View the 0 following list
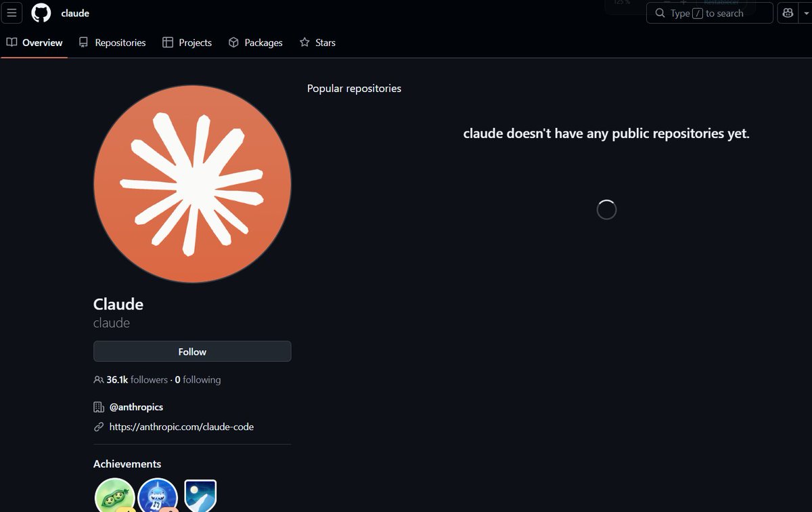 [x=198, y=380]
